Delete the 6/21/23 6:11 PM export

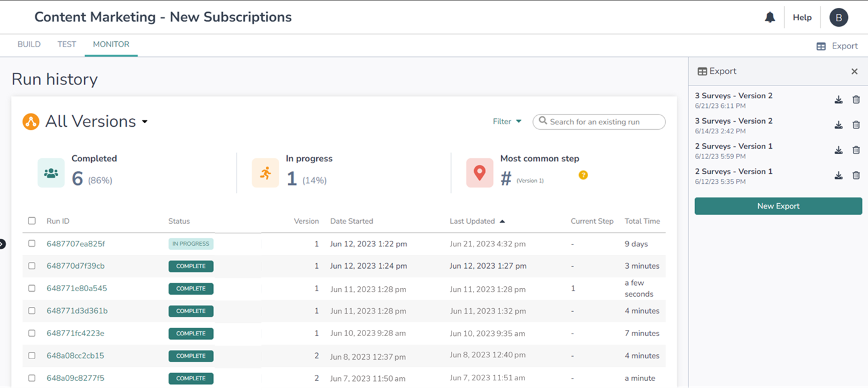(856, 100)
